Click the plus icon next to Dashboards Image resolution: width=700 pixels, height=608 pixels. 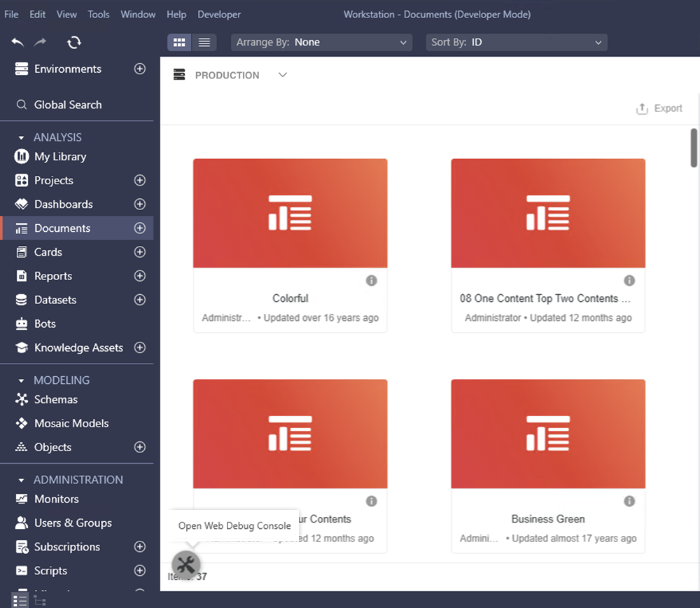[x=140, y=205]
